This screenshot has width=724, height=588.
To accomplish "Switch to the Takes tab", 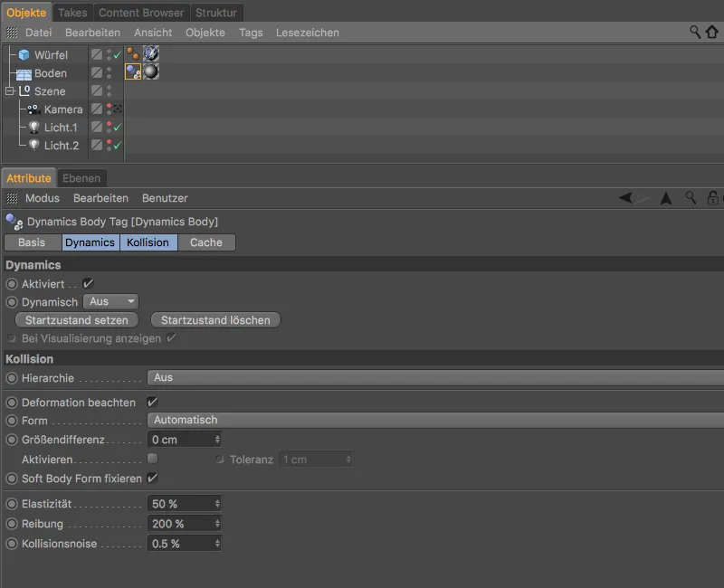I will (x=72, y=13).
